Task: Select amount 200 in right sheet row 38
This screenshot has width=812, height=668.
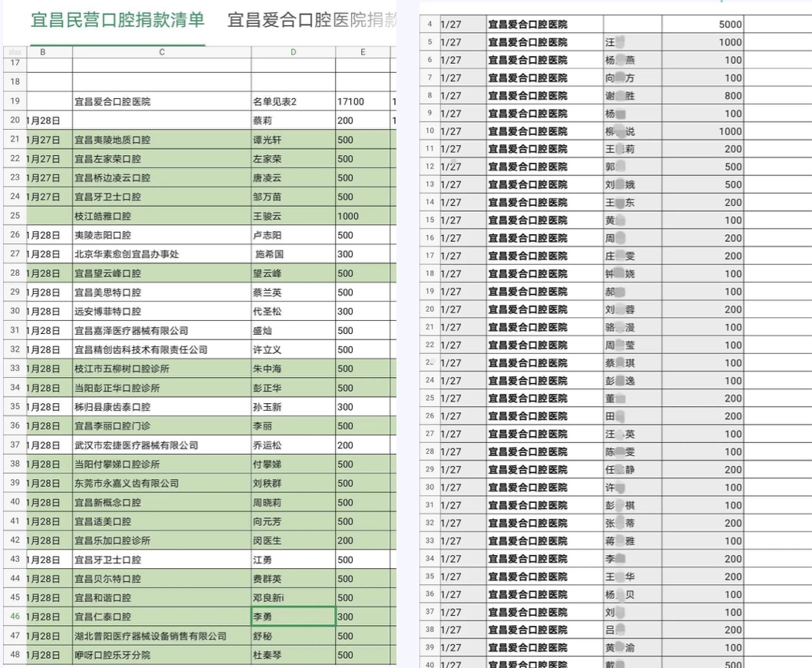Action: pyautogui.click(x=703, y=630)
